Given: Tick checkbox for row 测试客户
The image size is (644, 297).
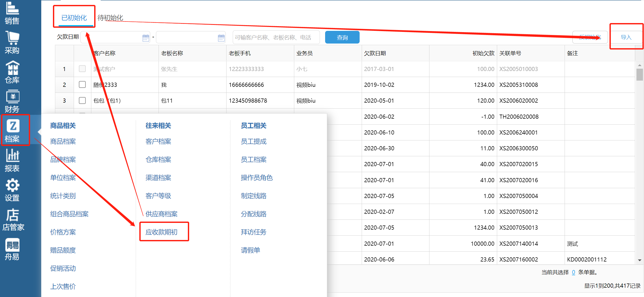Looking at the screenshot, I should [x=82, y=69].
